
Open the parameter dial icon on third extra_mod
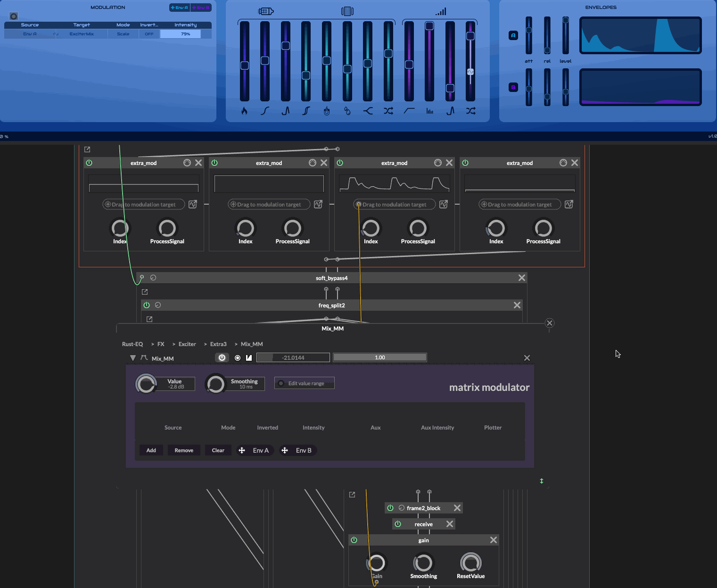click(437, 163)
